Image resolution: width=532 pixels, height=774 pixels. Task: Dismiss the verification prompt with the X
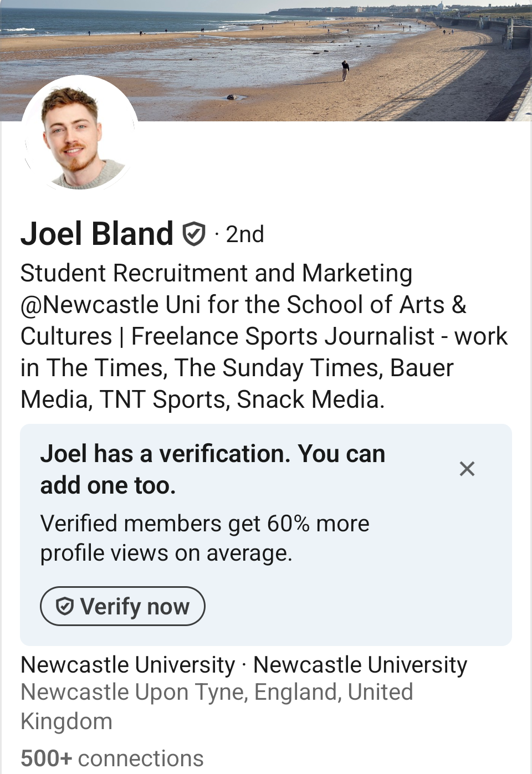pyautogui.click(x=467, y=469)
